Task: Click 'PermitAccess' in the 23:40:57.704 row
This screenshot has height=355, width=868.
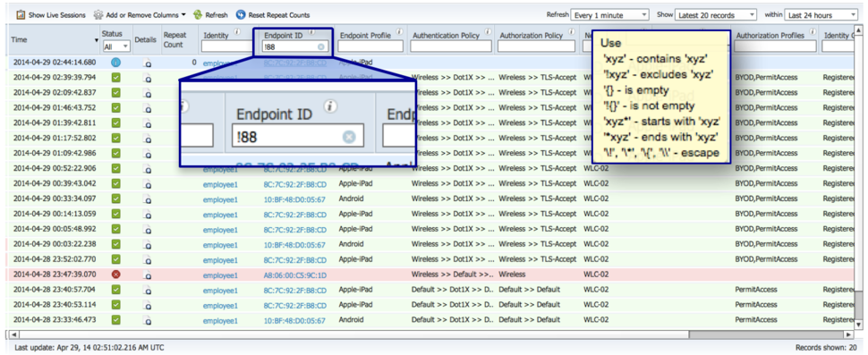Action: click(755, 289)
